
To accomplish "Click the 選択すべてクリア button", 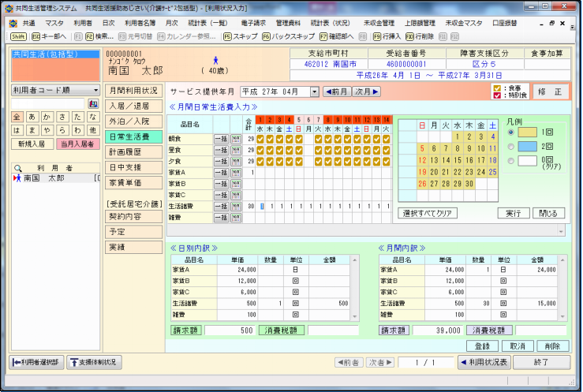I will pyautogui.click(x=430, y=213).
